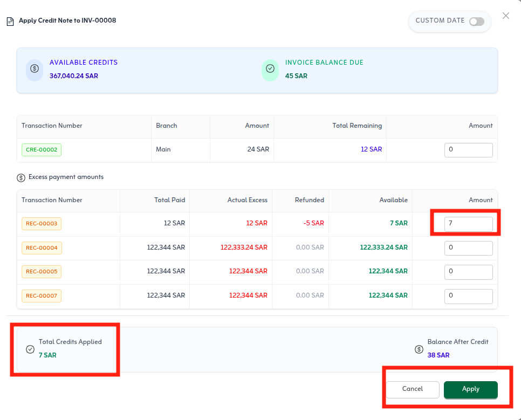Screen dimensions: 521x420
Task: Click the 0.00 SAR refunded value for REC-00004
Action: [310, 247]
